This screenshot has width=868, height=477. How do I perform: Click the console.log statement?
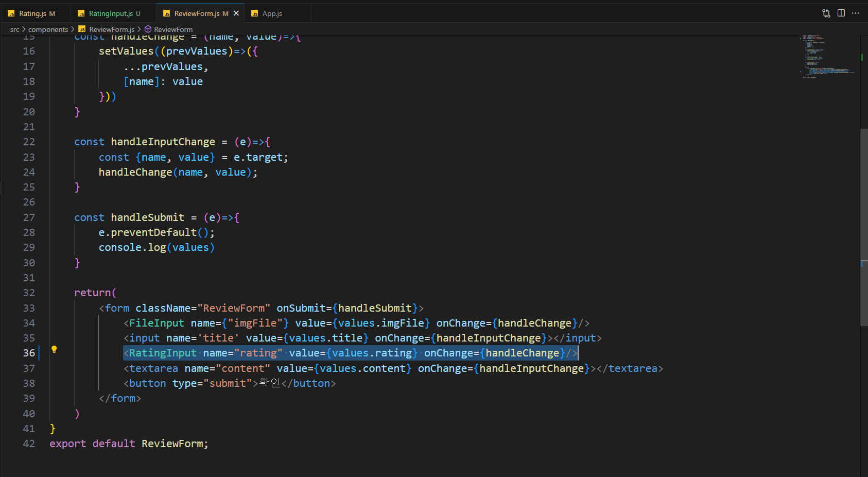tap(157, 248)
